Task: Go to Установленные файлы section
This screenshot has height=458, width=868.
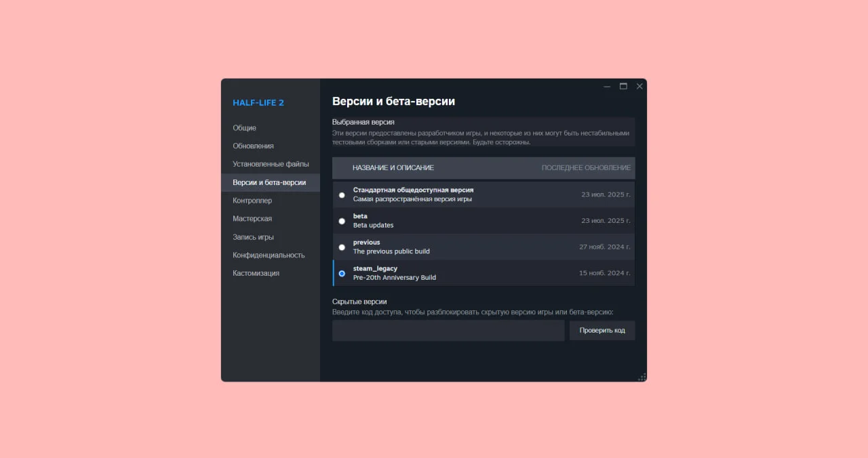Action: [x=271, y=164]
